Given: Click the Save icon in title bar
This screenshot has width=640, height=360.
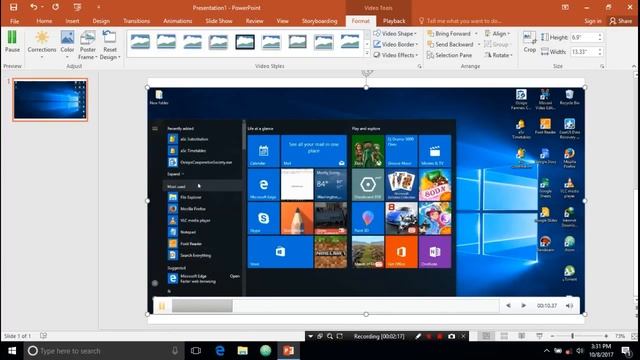Looking at the screenshot, I should [13, 7].
